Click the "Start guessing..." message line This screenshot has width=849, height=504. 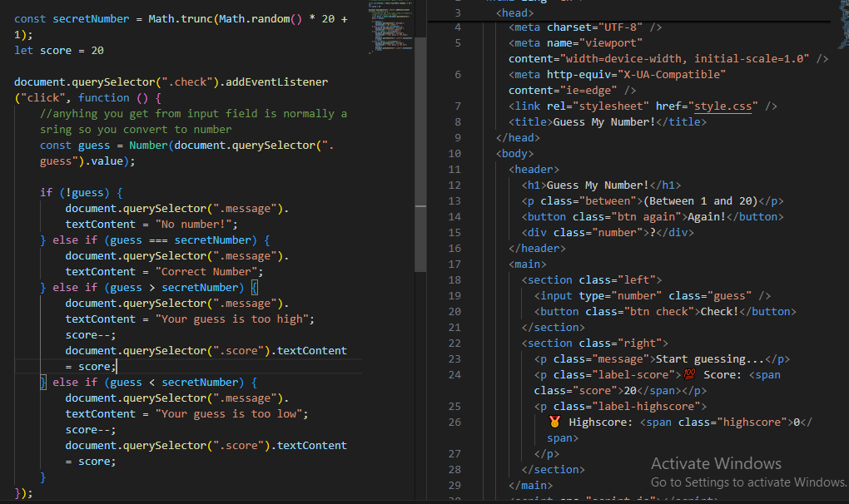[663, 359]
